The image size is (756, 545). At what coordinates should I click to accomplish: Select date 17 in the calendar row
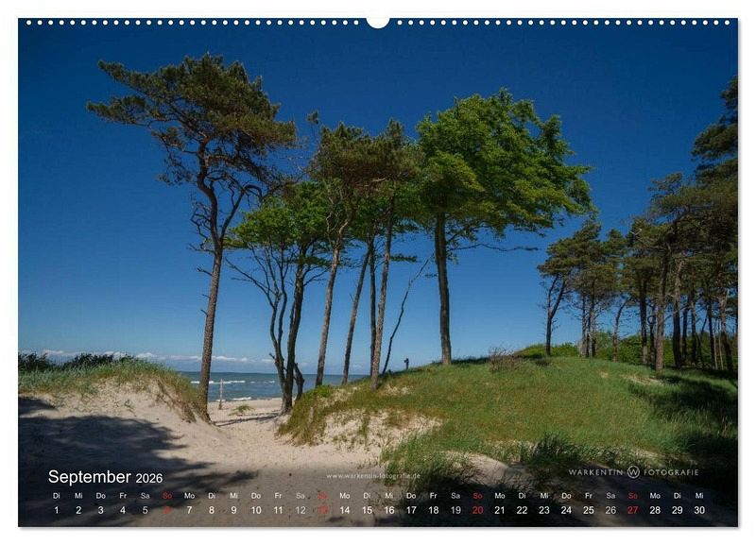411,510
